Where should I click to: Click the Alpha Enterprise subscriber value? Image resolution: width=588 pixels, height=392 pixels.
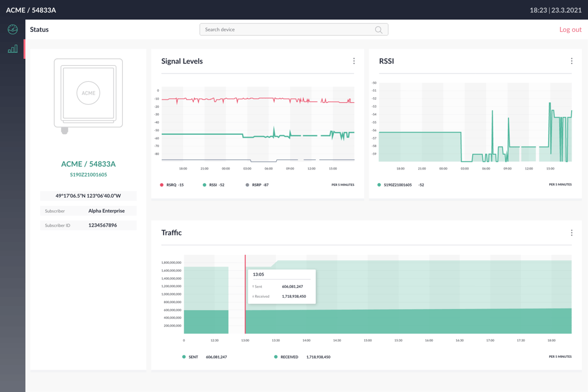106,211
